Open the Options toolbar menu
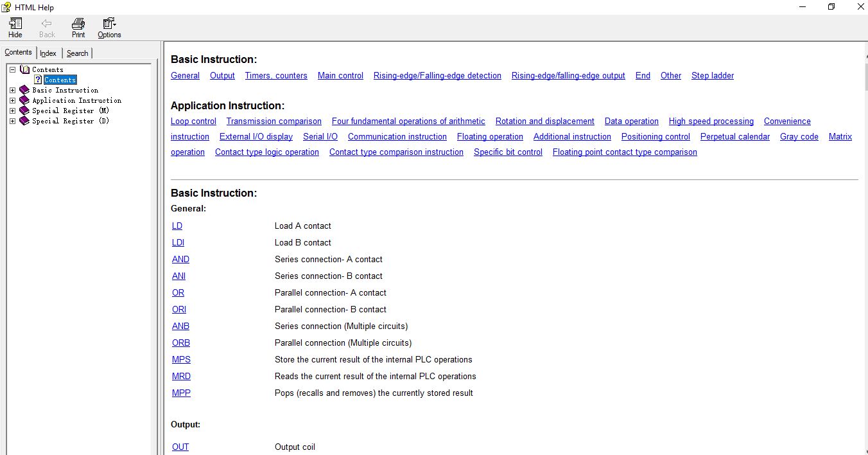This screenshot has height=455, width=868. pos(109,28)
